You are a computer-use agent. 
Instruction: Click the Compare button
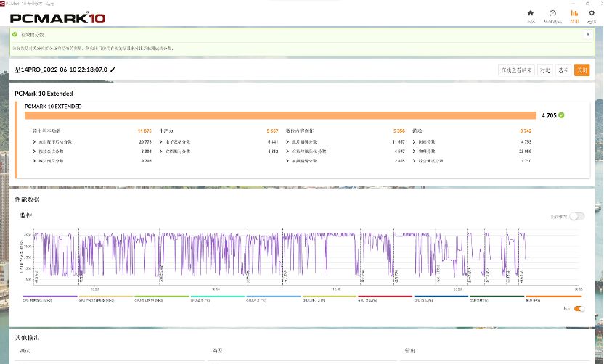click(544, 70)
